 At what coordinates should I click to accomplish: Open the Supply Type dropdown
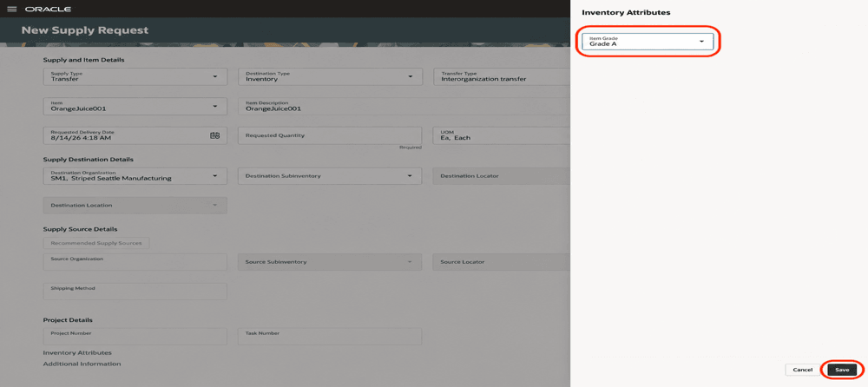tap(214, 76)
